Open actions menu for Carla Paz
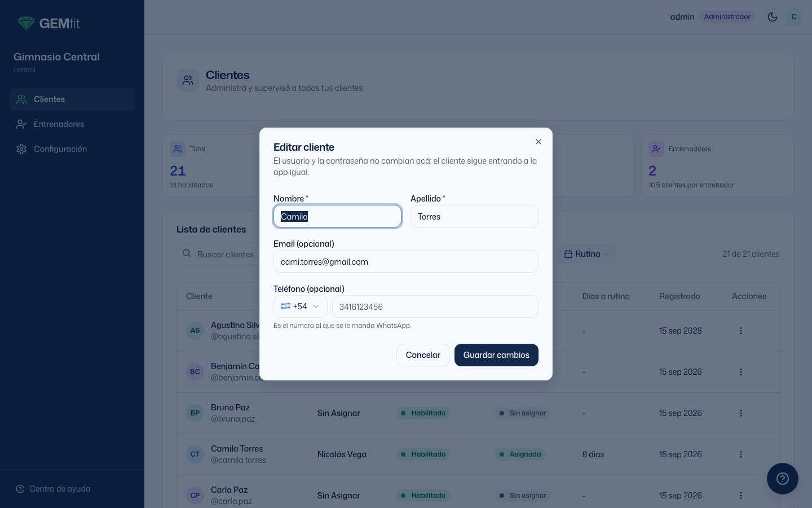This screenshot has width=812, height=508. coord(741,496)
